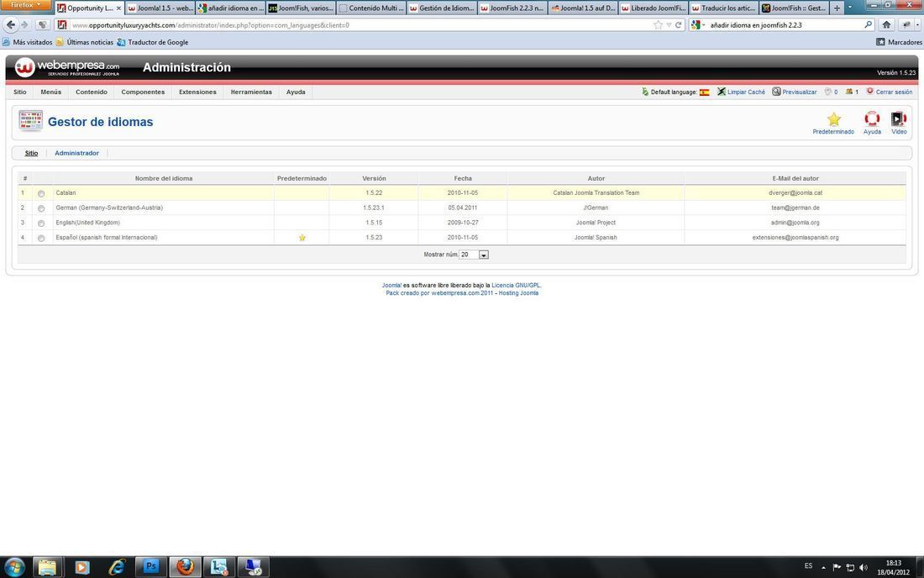924x578 pixels.
Task: Select the Catalan language radio button
Action: click(x=41, y=193)
